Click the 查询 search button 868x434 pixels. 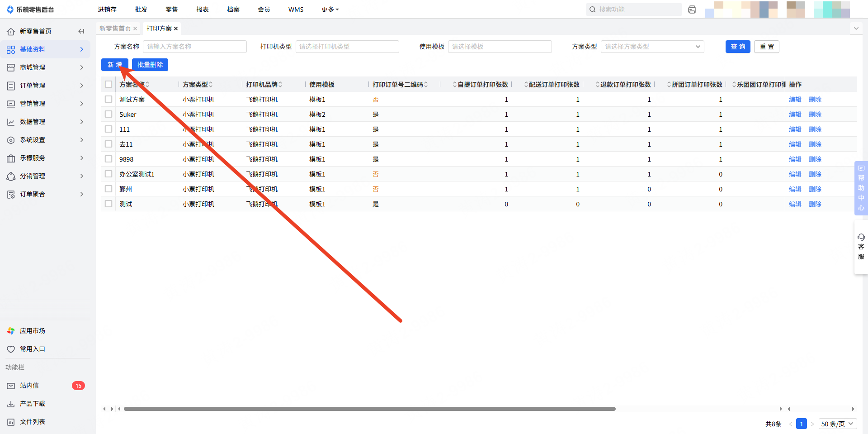738,47
